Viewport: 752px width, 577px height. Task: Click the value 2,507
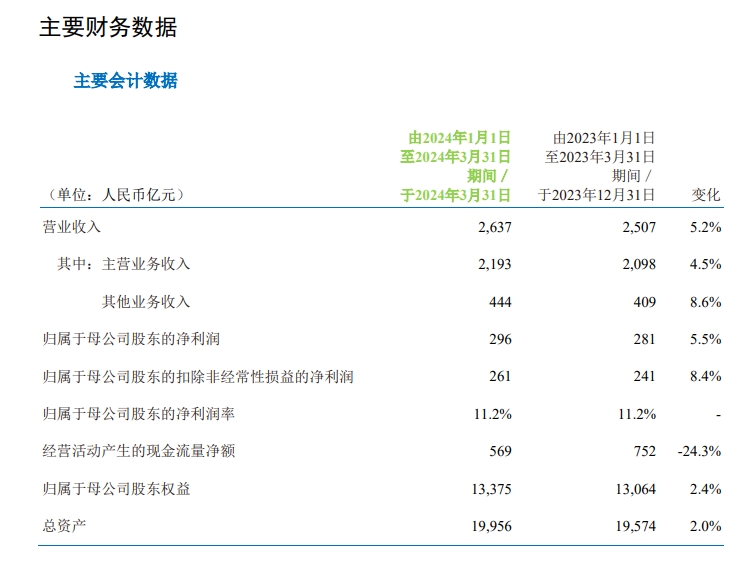(x=639, y=227)
